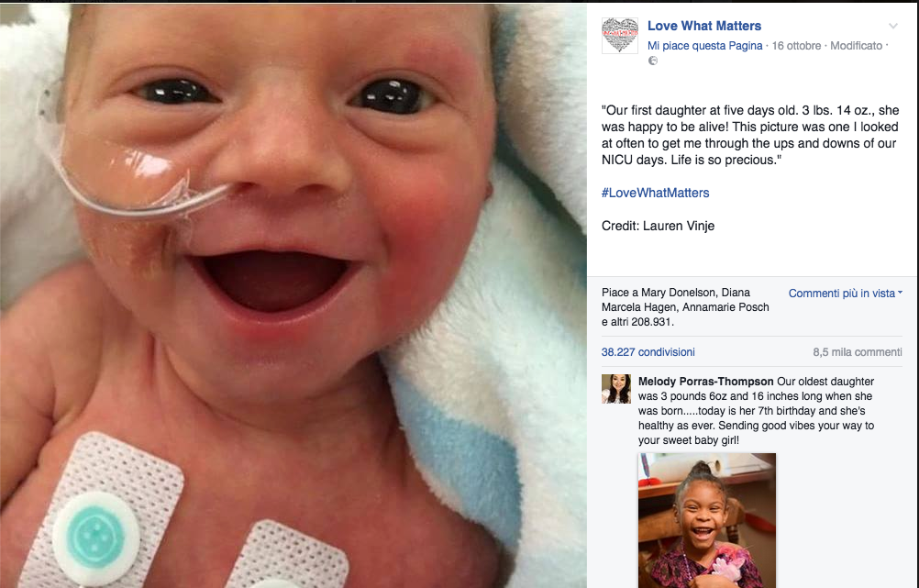Screen dimensions: 919x588
Task: Open the comment's girl photo attachment
Action: click(707, 520)
